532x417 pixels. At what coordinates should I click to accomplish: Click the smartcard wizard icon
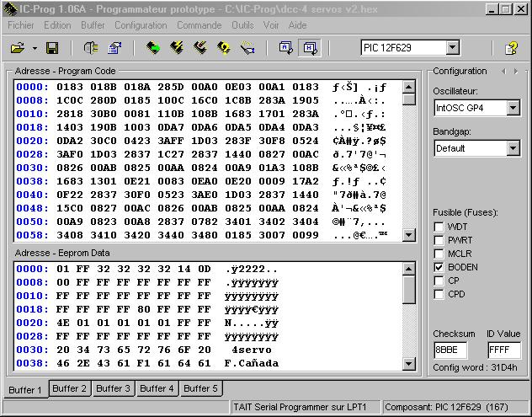(x=247, y=48)
